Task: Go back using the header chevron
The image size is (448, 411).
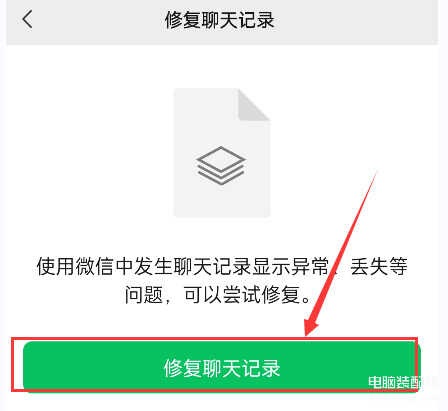Action: pos(27,19)
